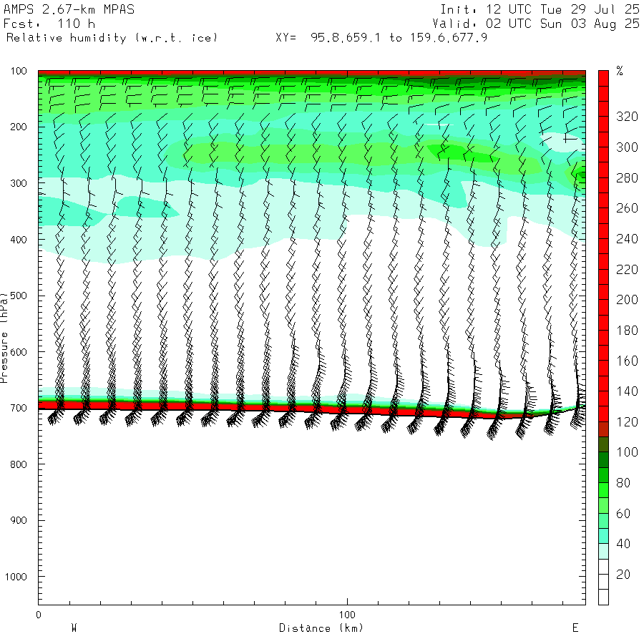Image resolution: width=644 pixels, height=644 pixels.
Task: Click the 'E' east endpoint label
Action: pyautogui.click(x=575, y=628)
